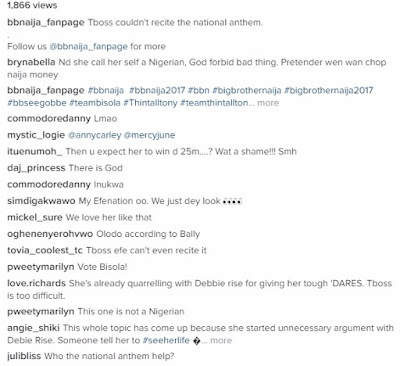This screenshot has height=366, width=400.
Task: Open ituenumoh_ profile
Action: pos(35,152)
